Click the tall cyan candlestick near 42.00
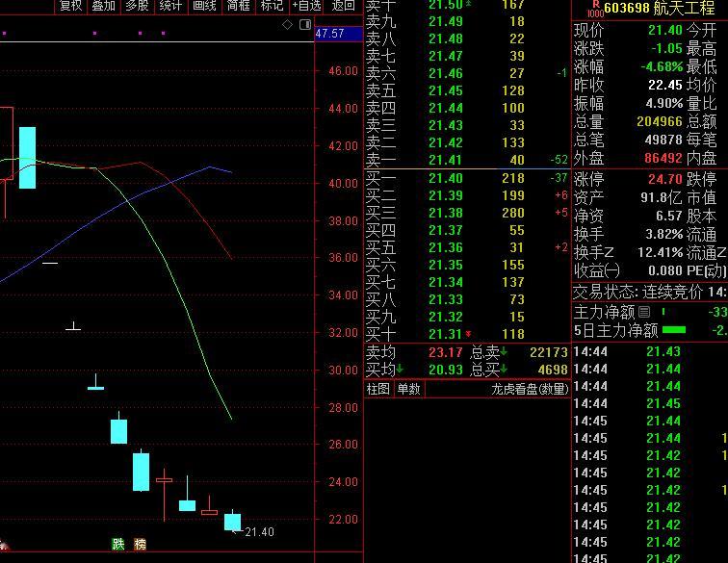 pyautogui.click(x=27, y=158)
